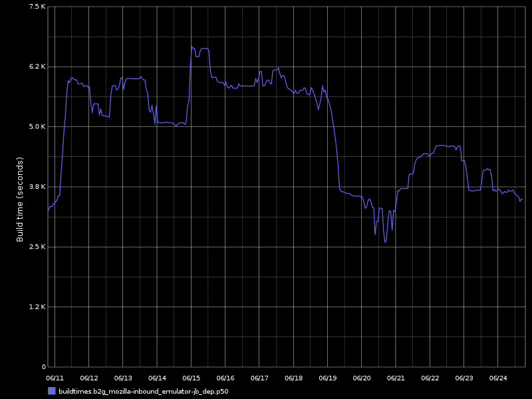Image resolution: width=532 pixels, height=399 pixels.
Task: Click the 6.2 K y-axis label
Action: [x=38, y=66]
